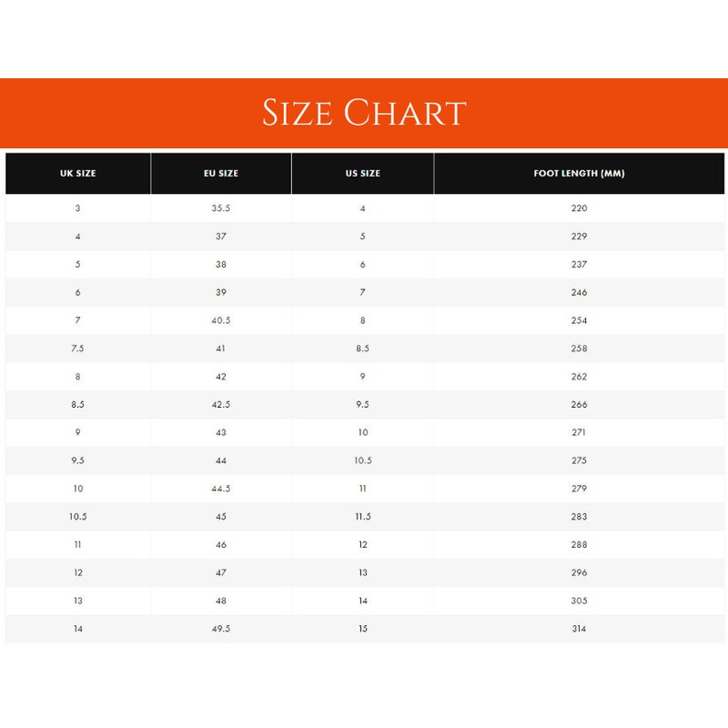728x728 pixels.
Task: Click EU size 40.5 cell
Action: (221, 320)
